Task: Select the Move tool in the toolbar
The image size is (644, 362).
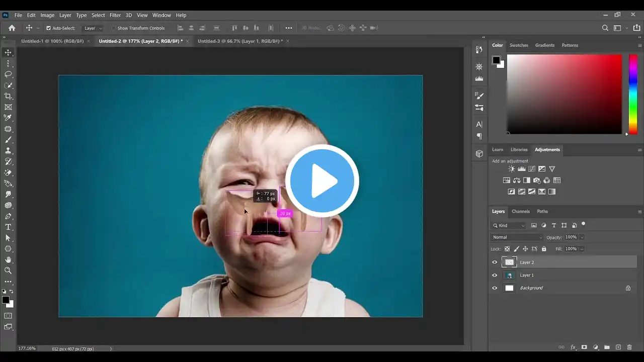Action: tap(8, 53)
